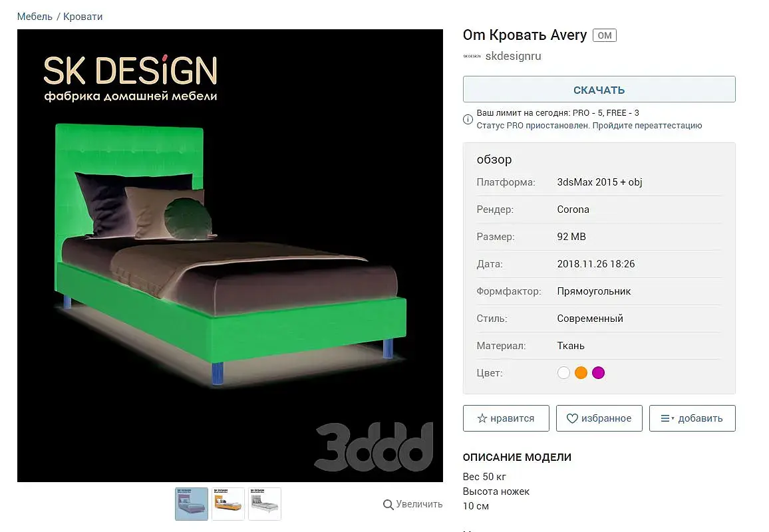Image resolution: width=769 pixels, height=532 pixels.
Task: Click the OM badge next to title
Action: 604,35
